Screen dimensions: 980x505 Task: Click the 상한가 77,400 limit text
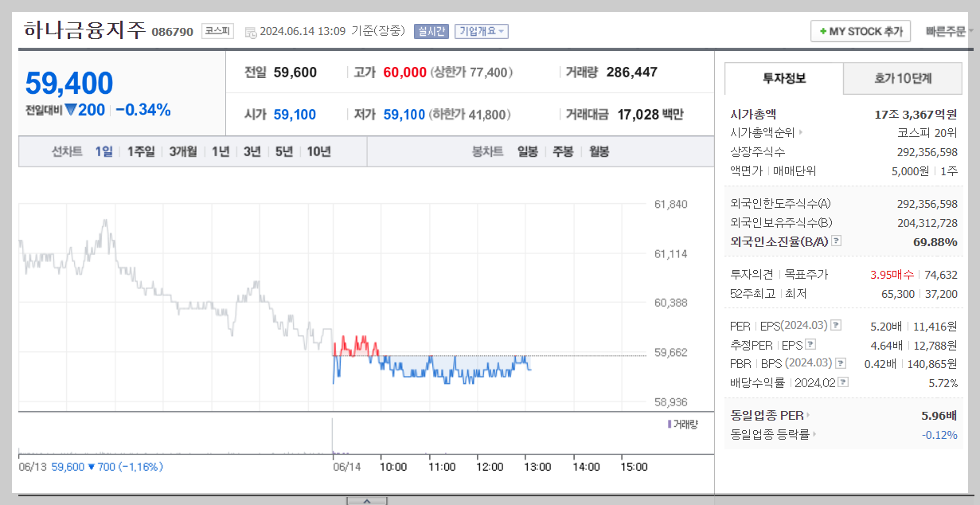(x=471, y=72)
